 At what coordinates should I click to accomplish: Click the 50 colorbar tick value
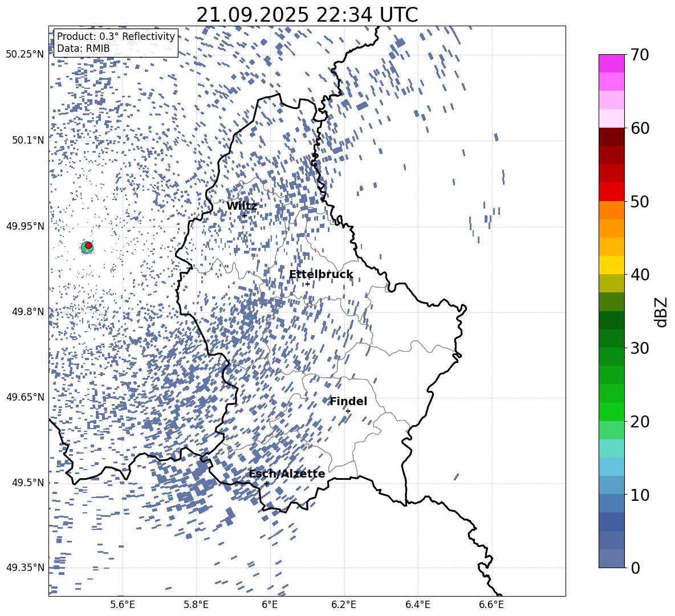[640, 201]
